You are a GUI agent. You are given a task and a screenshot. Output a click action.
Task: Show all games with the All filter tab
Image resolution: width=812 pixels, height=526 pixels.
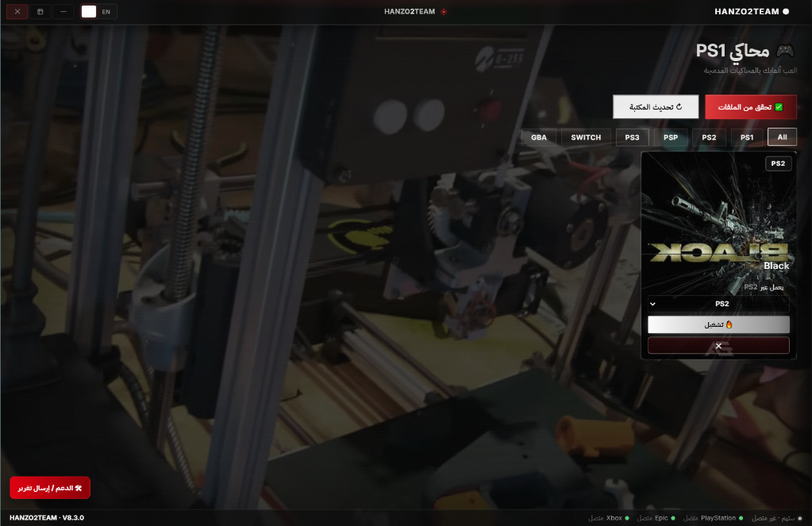coord(782,137)
